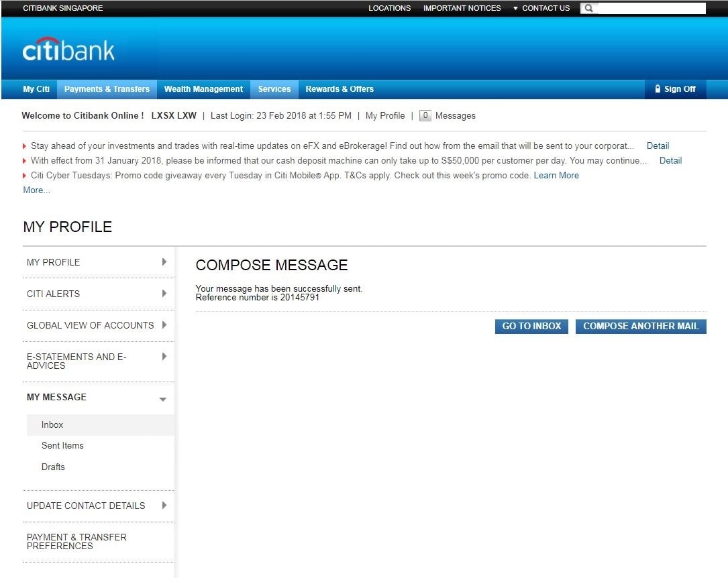Open Sent Items in sidebar

(x=62, y=446)
